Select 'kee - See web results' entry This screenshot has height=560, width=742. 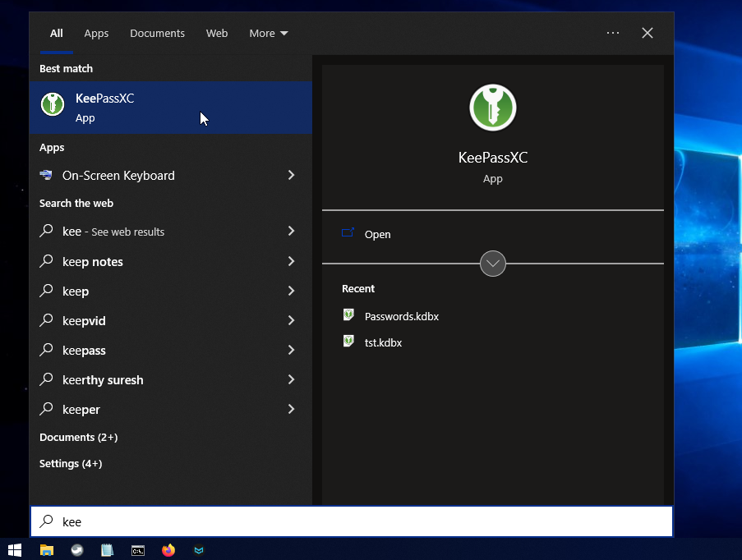pos(113,232)
